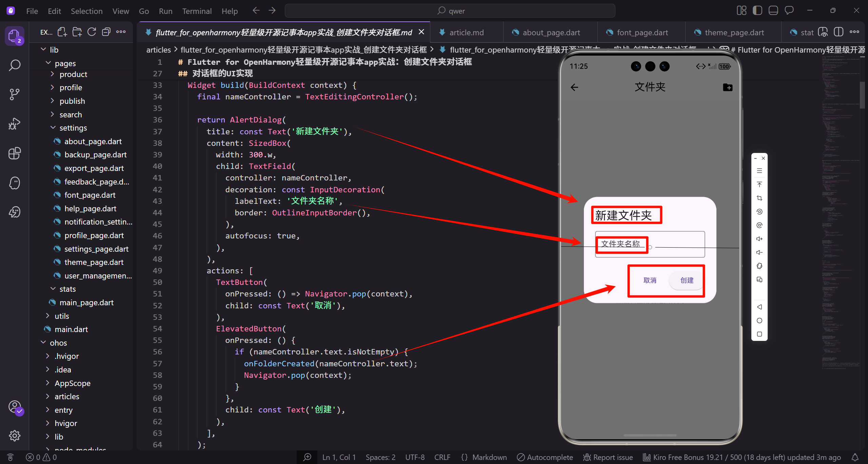The image size is (868, 464).
Task: Open the Extensions view
Action: point(14,153)
